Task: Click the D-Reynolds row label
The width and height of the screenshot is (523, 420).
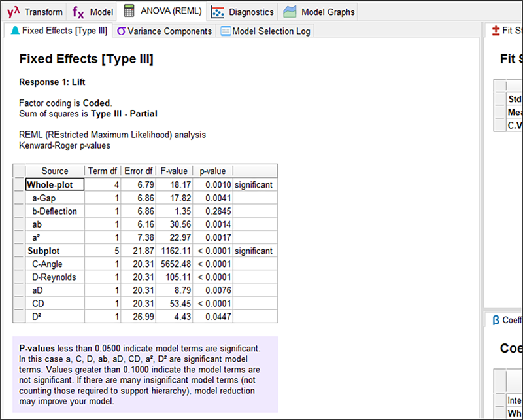Action: click(x=55, y=277)
